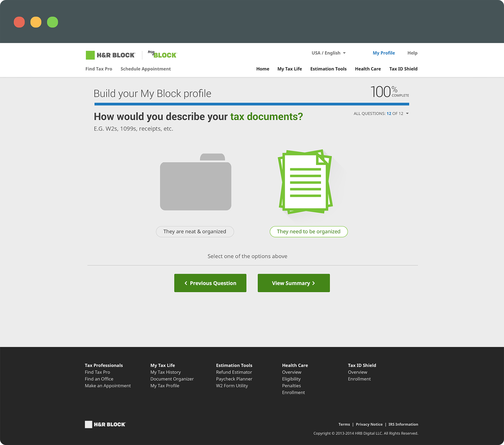
Task: Click the green window maximize dot
Action: click(x=53, y=22)
